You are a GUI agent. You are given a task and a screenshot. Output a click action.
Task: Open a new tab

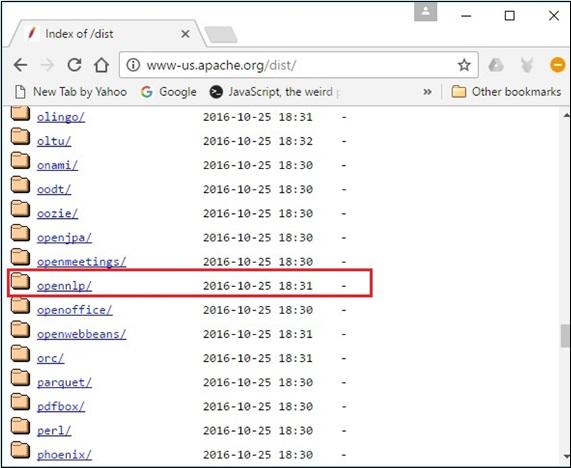tap(221, 35)
